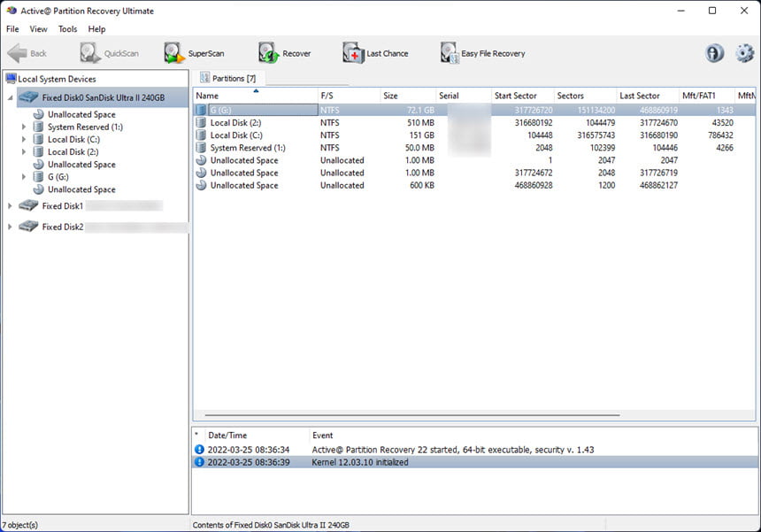Select last Unallocated Space under G (G:) in tree
Image resolution: width=761 pixels, height=532 pixels.
click(x=81, y=189)
